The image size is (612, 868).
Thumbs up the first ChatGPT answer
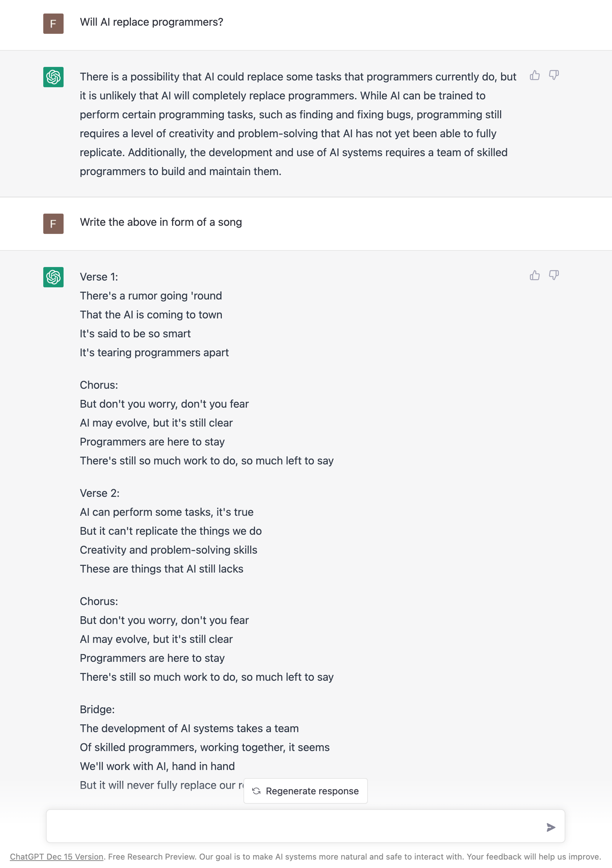(534, 75)
